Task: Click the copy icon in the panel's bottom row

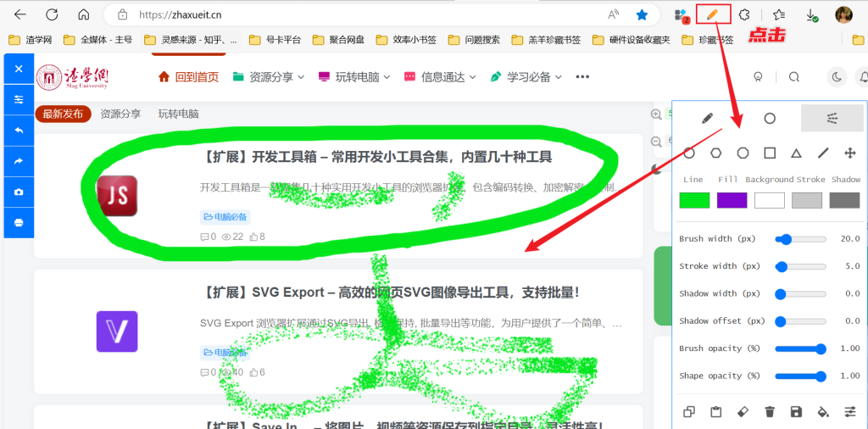Action: point(688,412)
